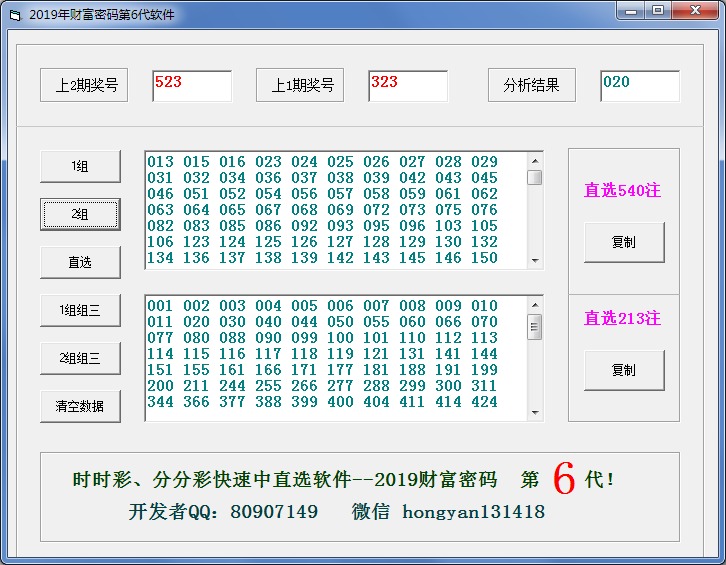Image resolution: width=726 pixels, height=565 pixels.
Task: Focus the input field showing 323
Action: pos(408,86)
